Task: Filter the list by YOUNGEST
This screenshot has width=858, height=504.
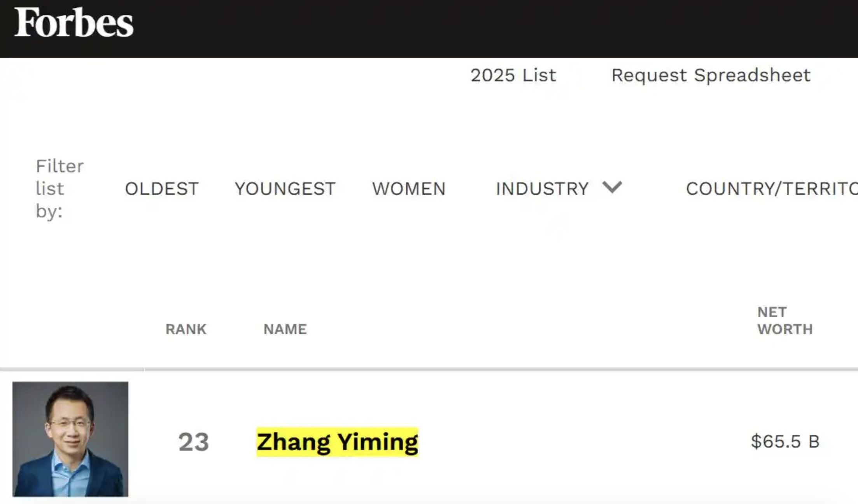Action: [285, 189]
